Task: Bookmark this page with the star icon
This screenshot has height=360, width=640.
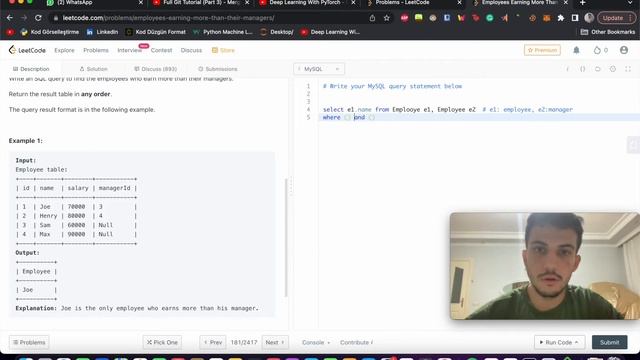Action: tap(387, 18)
